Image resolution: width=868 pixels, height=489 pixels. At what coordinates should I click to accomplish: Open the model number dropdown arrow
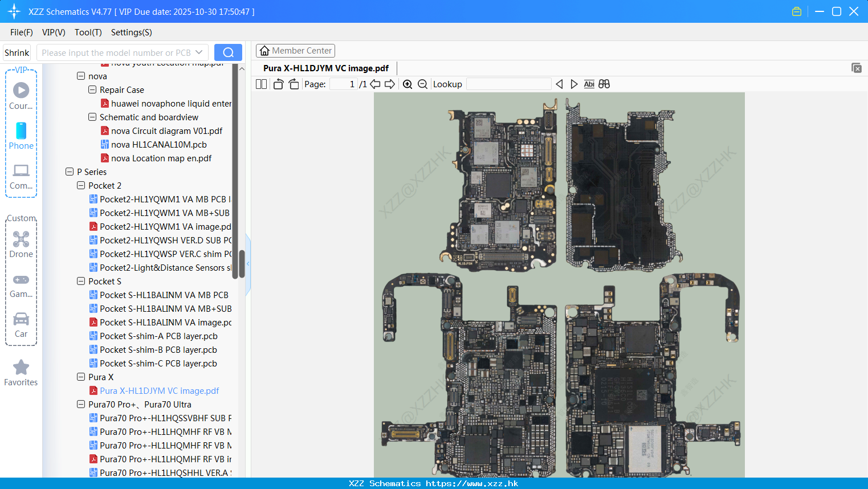(x=199, y=52)
